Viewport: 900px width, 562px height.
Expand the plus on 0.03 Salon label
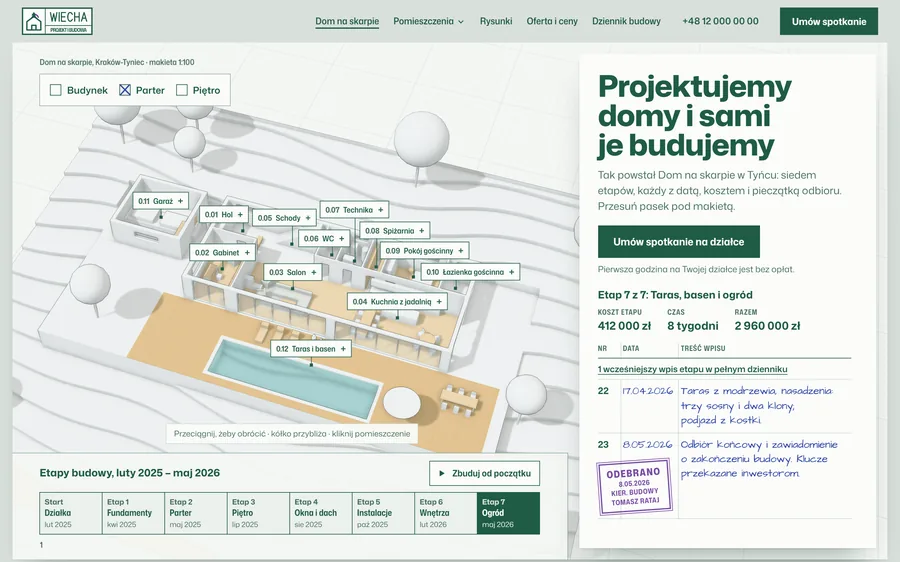point(314,273)
